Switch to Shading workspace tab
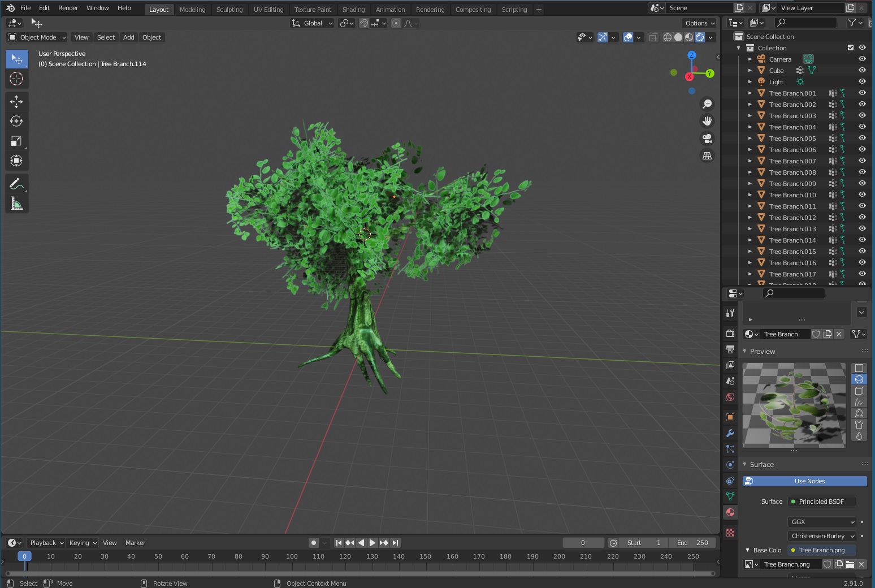 [x=353, y=10]
